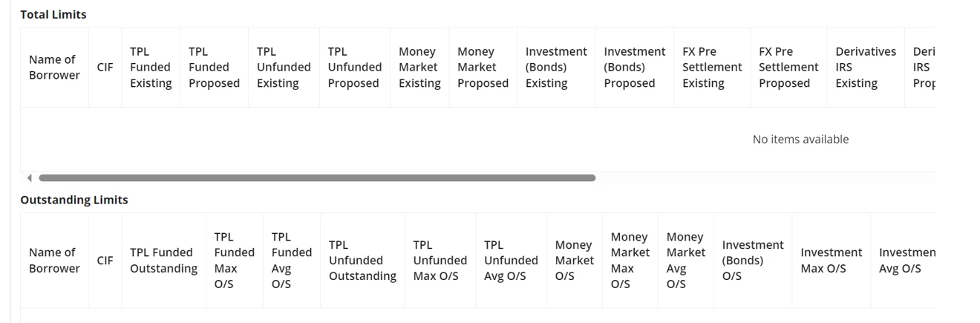Select TPL Unfunded Existing column header
Image resolution: width=980 pixels, height=323 pixels.
(x=284, y=68)
